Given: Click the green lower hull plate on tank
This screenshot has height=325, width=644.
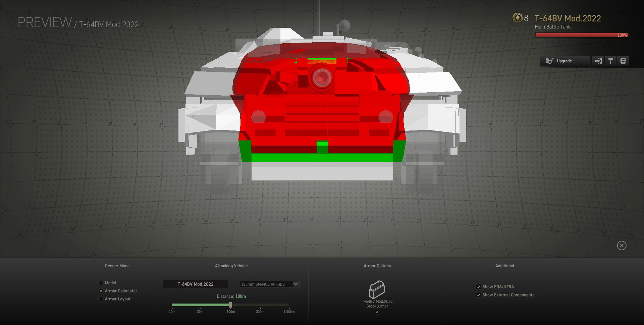Looking at the screenshot, I should pos(322,158).
